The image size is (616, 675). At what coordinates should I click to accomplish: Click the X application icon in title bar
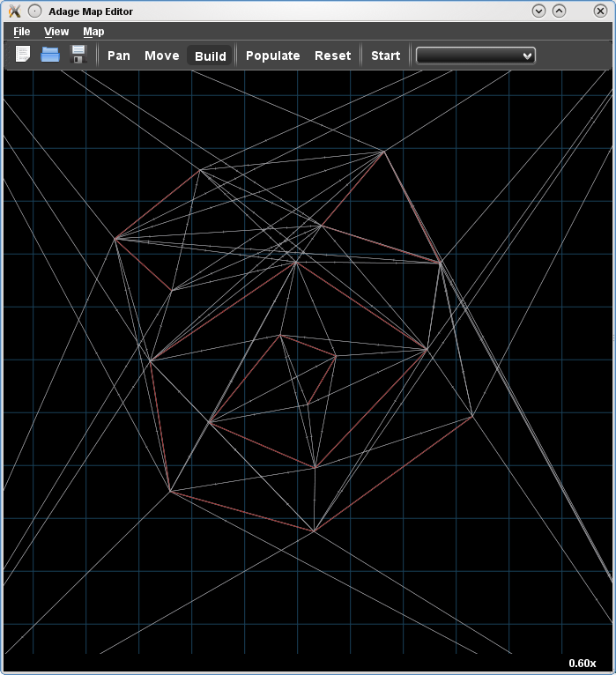pos(13,11)
